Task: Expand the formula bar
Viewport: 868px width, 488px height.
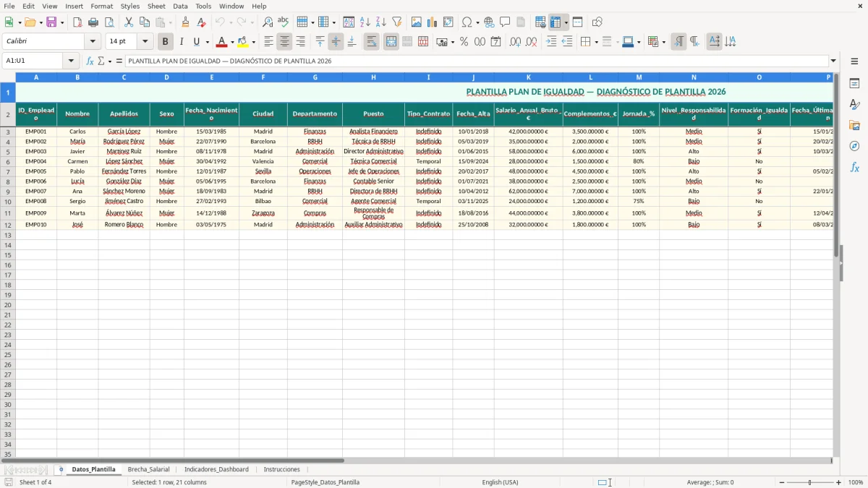Action: click(833, 61)
